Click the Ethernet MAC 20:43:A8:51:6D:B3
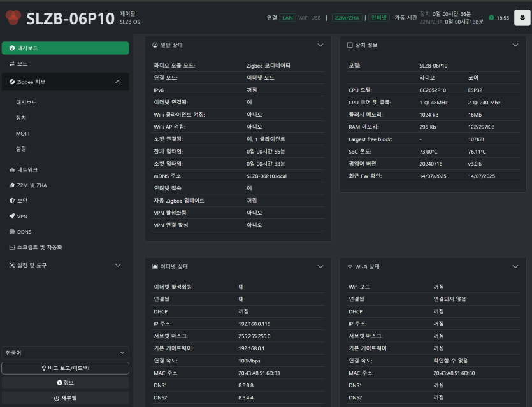532x407 pixels. click(x=259, y=373)
